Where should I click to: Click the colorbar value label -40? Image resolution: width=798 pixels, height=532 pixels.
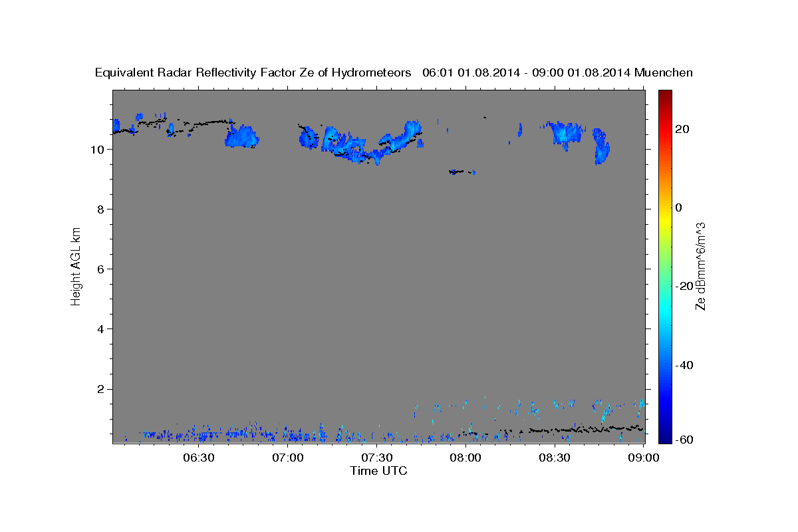click(x=684, y=365)
